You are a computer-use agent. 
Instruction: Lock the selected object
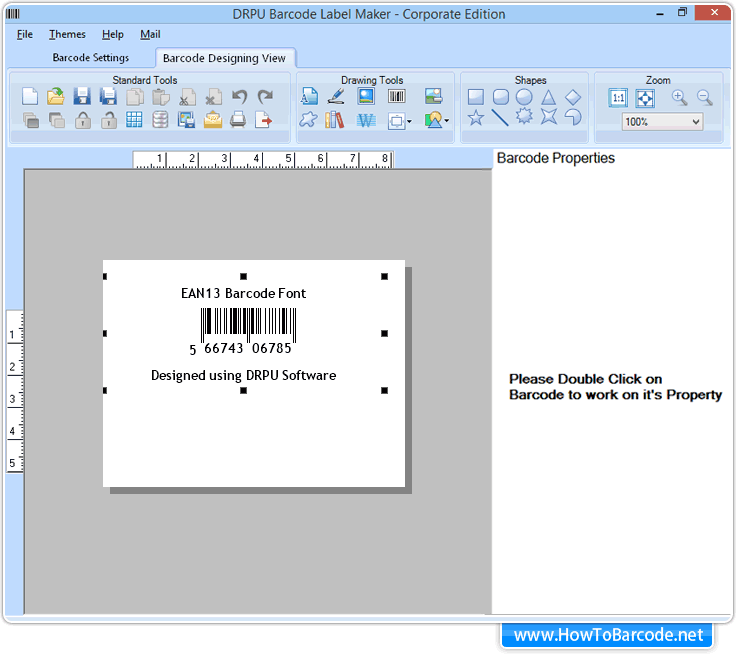83,121
